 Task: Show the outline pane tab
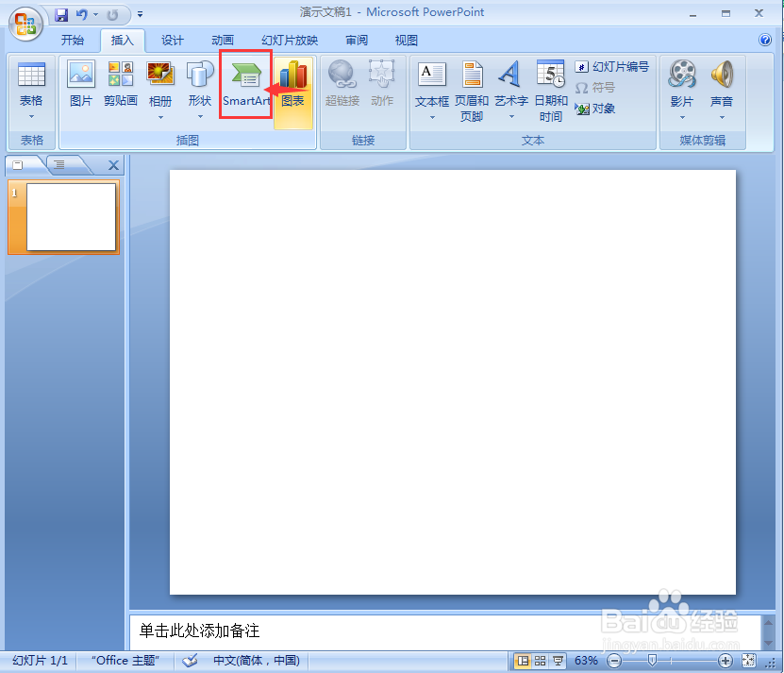59,165
